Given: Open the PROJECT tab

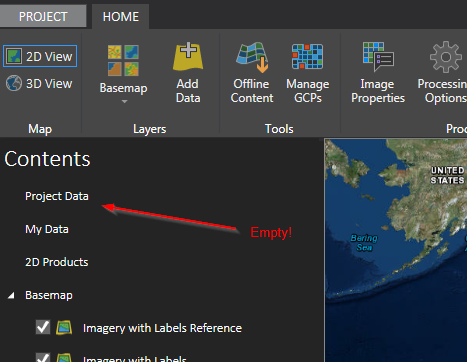Looking at the screenshot, I should pos(43,16).
